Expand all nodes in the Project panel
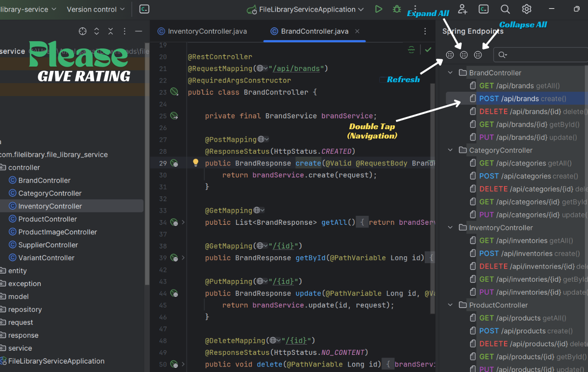Viewport: 588px width, 372px height. [97, 31]
